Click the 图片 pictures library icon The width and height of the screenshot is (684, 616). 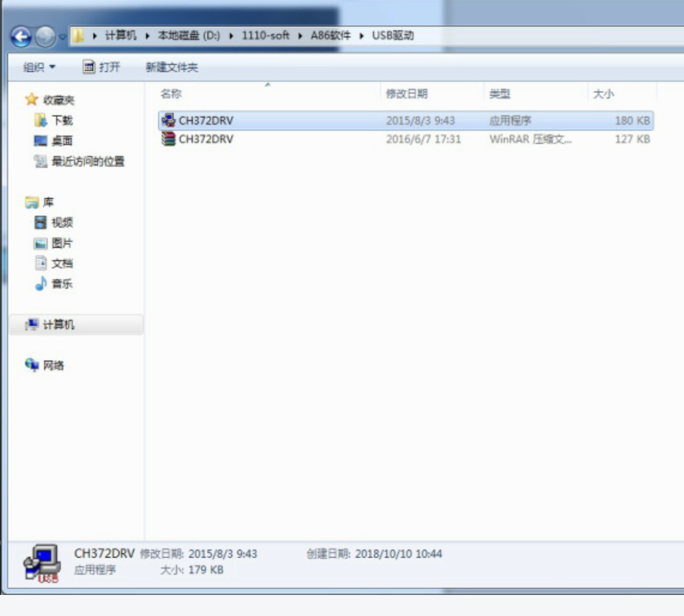pos(40,243)
